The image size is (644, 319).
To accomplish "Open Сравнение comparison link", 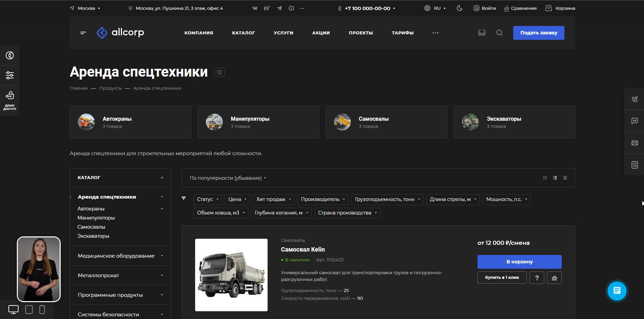I will 520,8.
